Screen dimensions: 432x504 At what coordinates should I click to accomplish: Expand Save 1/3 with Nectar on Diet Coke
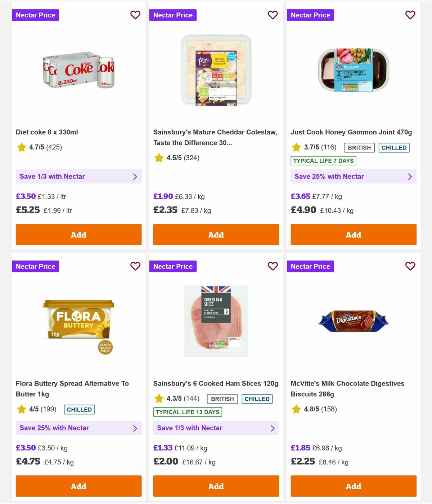click(78, 177)
